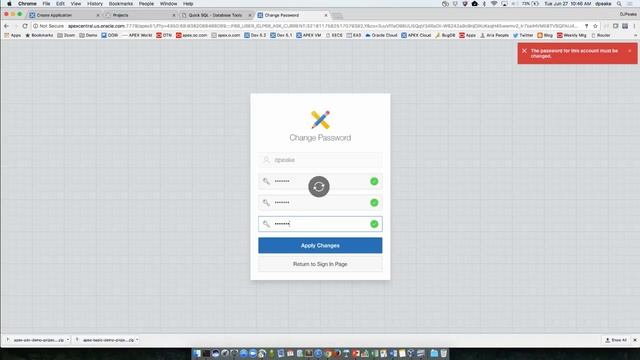Open the Trash in the Dock
This screenshot has height=360, width=640.
[x=444, y=353]
